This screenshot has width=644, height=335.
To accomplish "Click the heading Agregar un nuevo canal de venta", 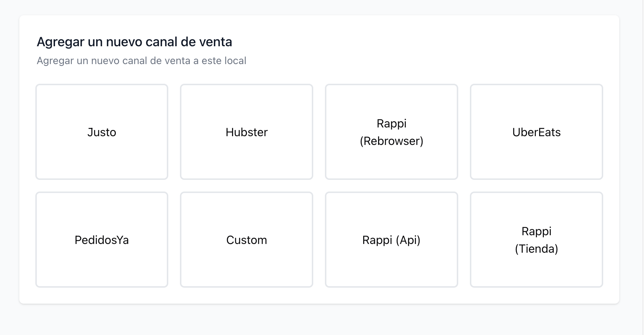I will pos(134,42).
